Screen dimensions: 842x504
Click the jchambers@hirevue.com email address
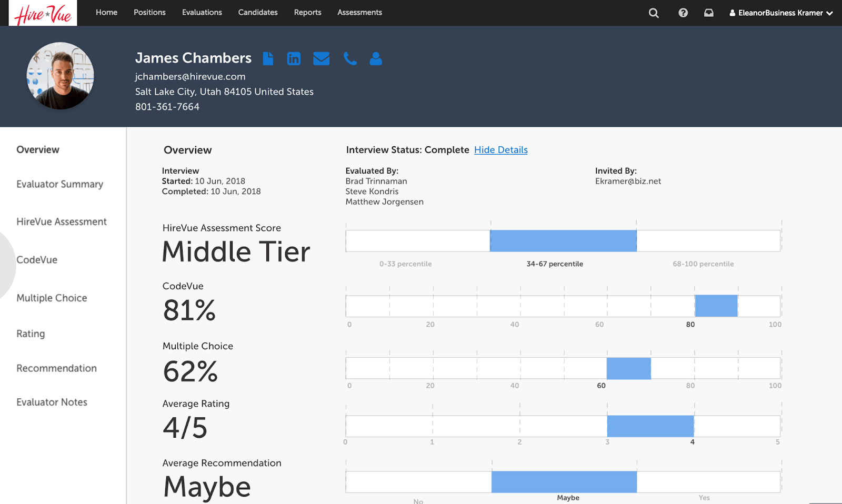point(191,77)
